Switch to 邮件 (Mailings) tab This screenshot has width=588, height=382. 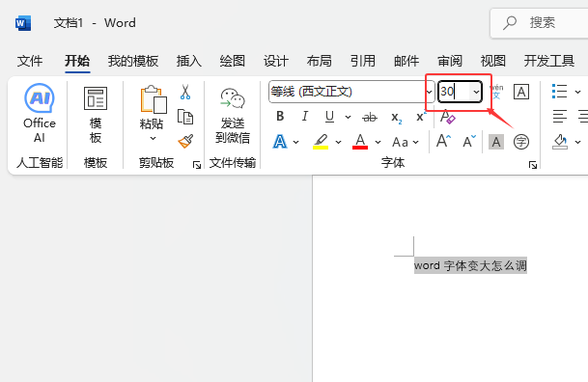tap(406, 61)
